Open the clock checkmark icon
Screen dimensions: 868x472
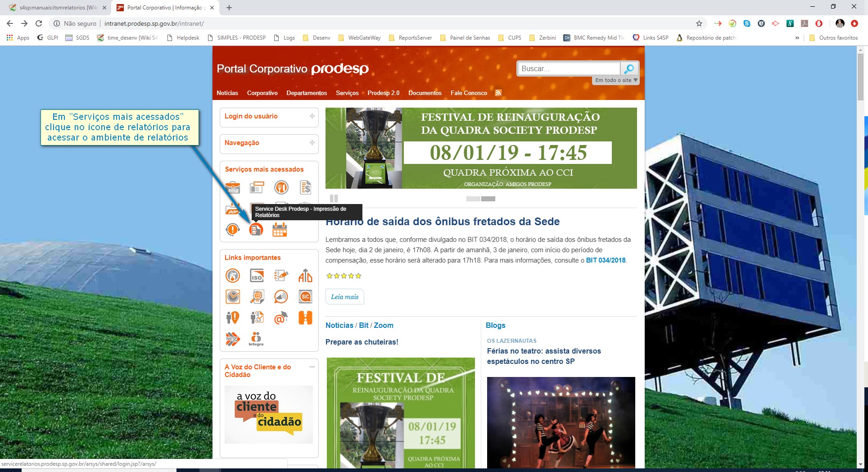click(x=233, y=296)
